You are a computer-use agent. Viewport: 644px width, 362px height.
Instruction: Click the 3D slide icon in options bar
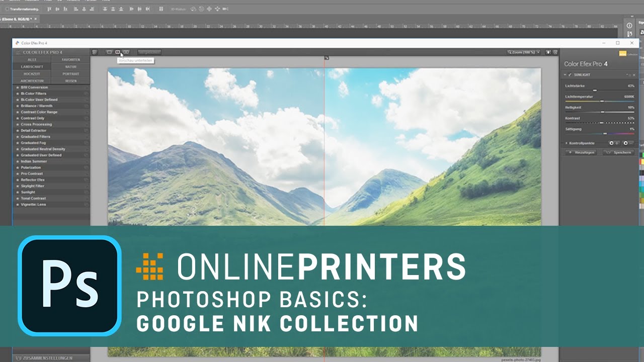pos(216,9)
